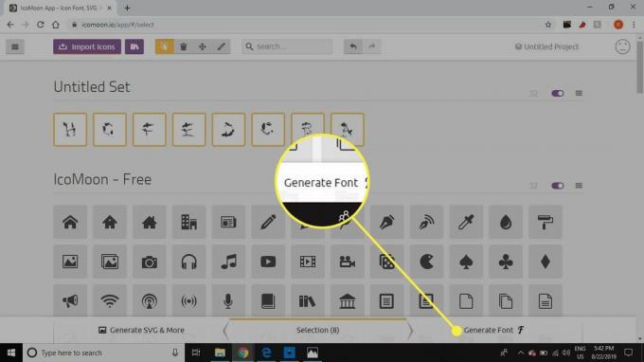Select the first home icon
The width and height of the screenshot is (644, 362).
(70, 223)
